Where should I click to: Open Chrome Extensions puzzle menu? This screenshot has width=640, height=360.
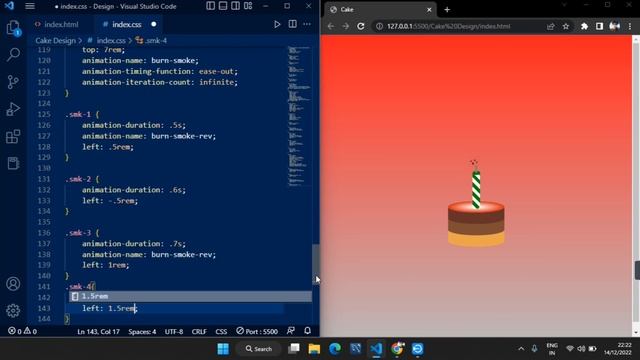584,26
